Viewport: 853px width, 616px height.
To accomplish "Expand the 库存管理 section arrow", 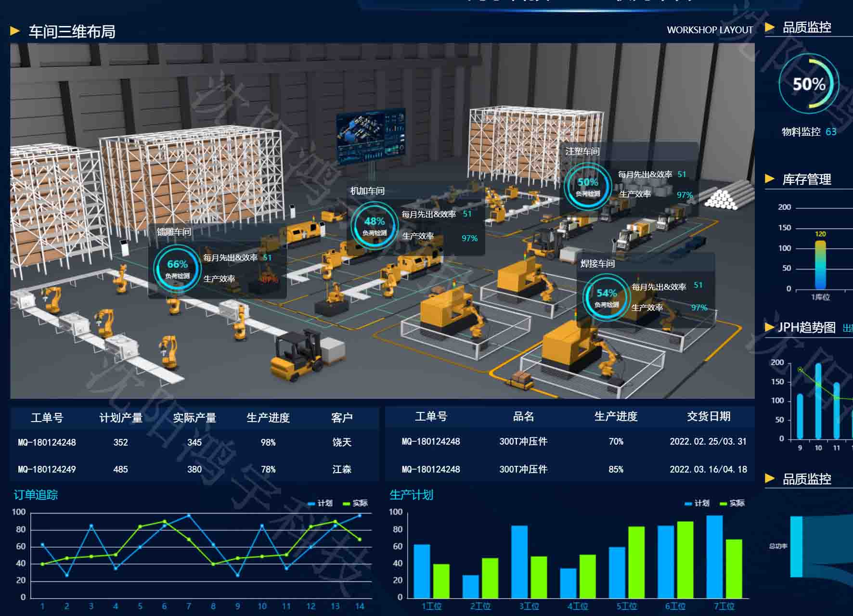I will [x=770, y=179].
